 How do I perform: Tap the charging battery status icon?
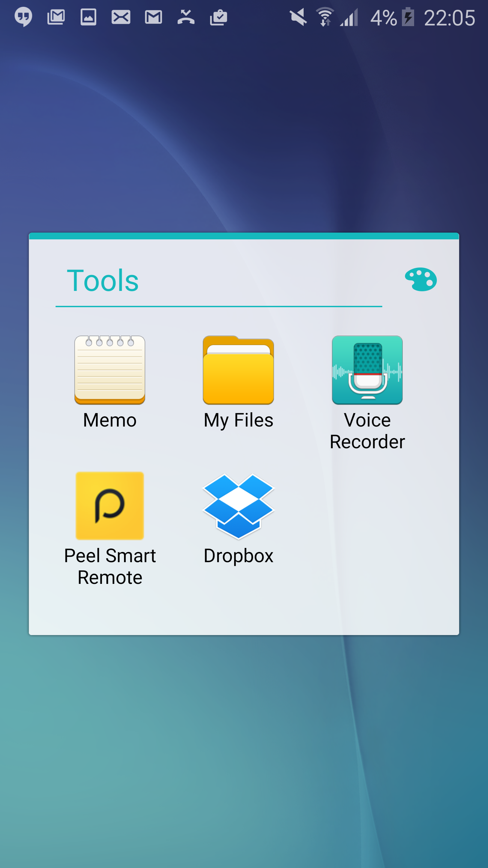pyautogui.click(x=408, y=17)
